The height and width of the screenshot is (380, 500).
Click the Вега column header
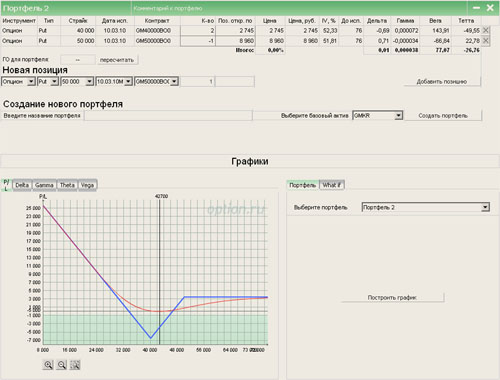pos(435,21)
